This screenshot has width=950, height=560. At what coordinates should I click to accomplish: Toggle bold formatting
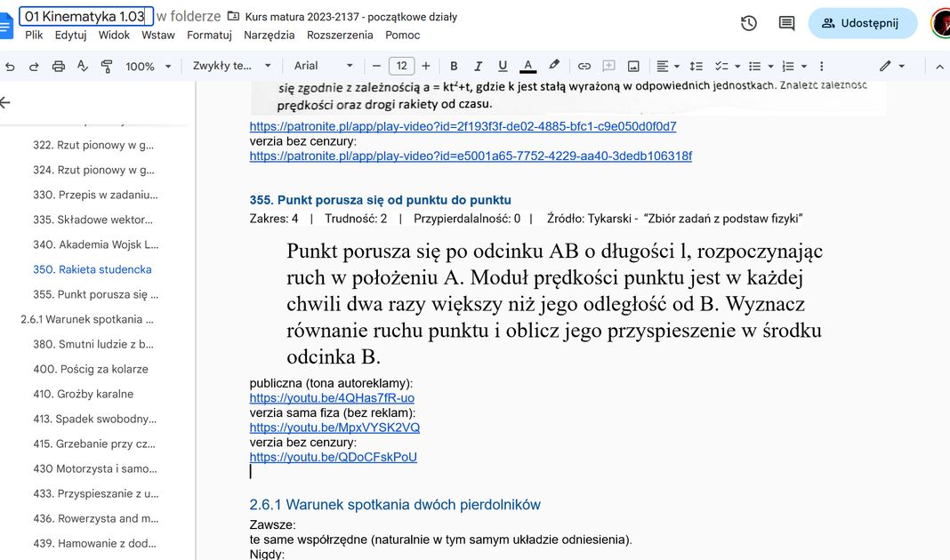[x=454, y=67]
